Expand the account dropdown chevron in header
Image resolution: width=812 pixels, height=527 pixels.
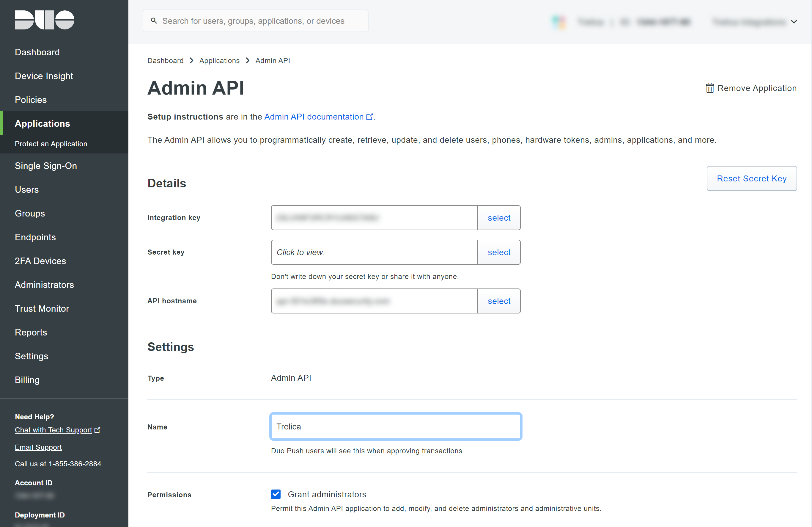click(x=794, y=22)
